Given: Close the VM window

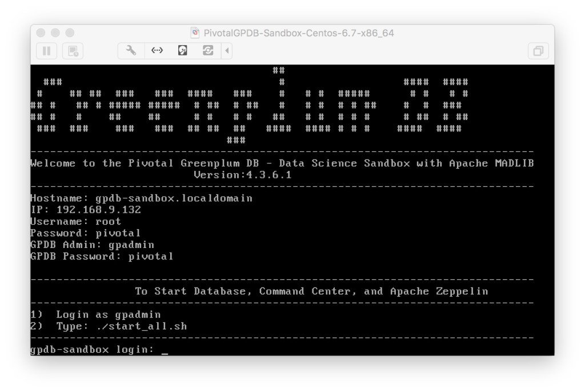Looking at the screenshot, I should pyautogui.click(x=41, y=33).
